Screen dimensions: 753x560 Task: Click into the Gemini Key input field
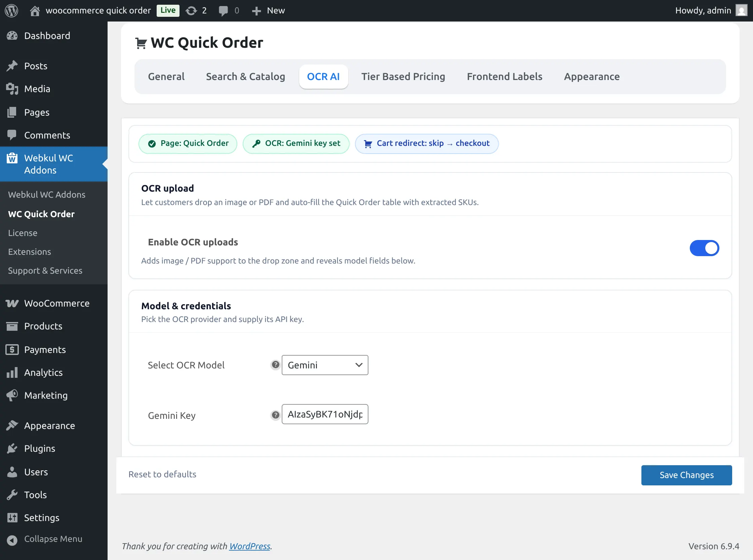[x=325, y=414]
